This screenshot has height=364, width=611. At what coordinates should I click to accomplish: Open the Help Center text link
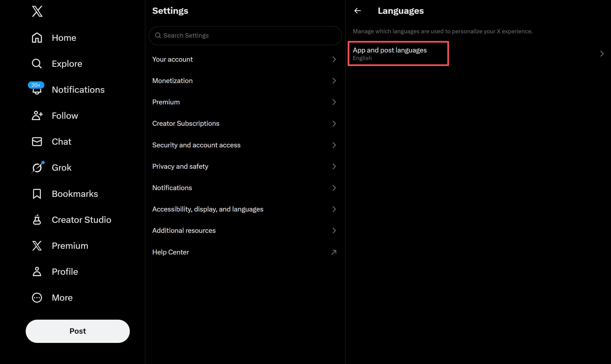(x=171, y=252)
